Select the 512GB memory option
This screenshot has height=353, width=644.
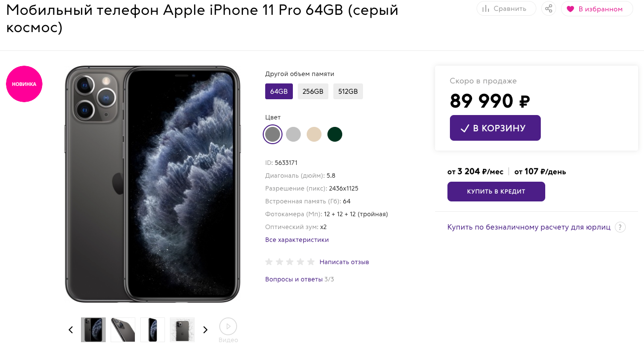click(348, 91)
